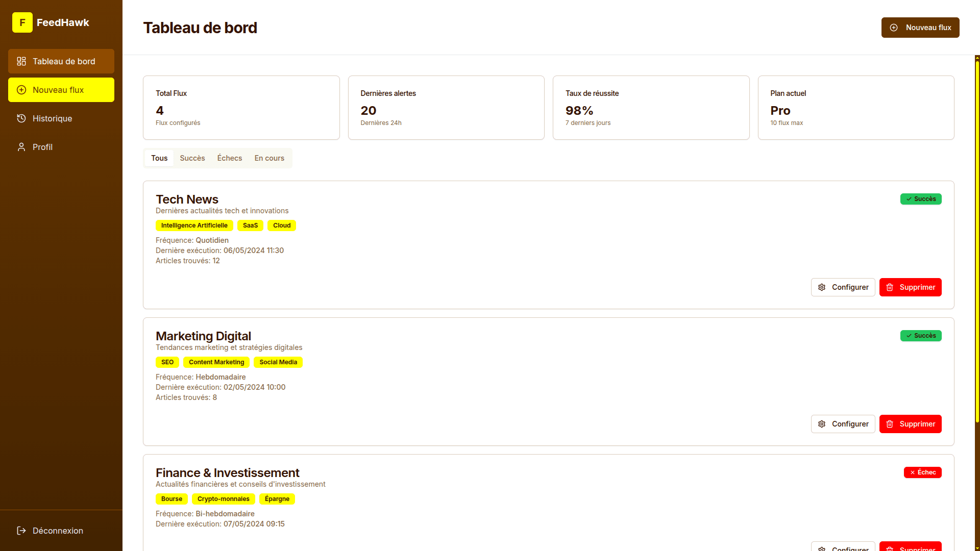The width and height of the screenshot is (980, 551).
Task: Select the Tous filter tab
Action: [x=159, y=158]
